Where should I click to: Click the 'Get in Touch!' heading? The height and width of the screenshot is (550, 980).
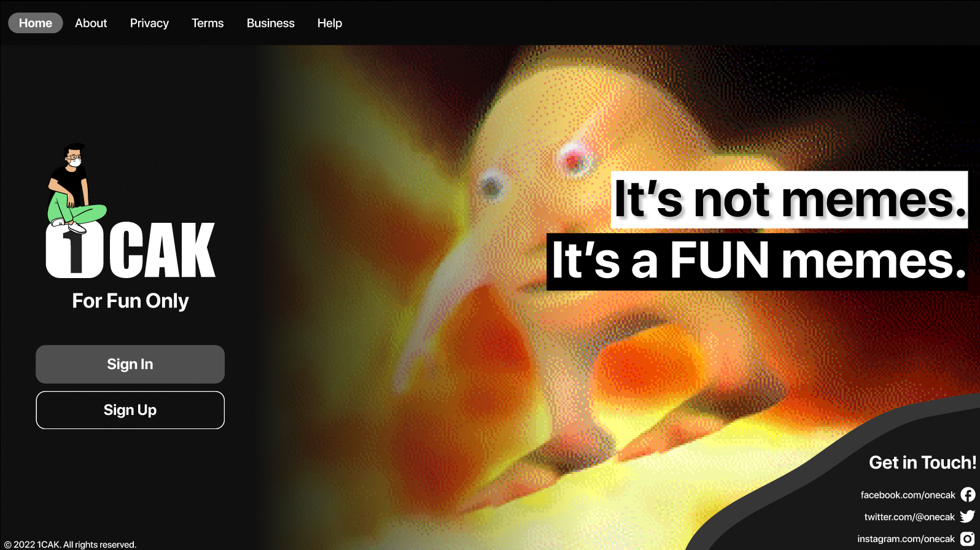tap(922, 462)
